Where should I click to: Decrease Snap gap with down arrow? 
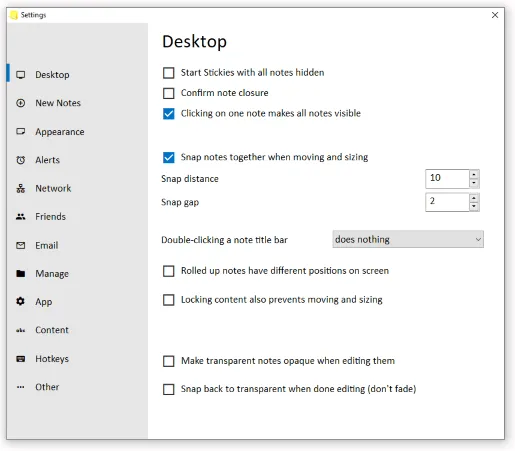[x=474, y=207]
